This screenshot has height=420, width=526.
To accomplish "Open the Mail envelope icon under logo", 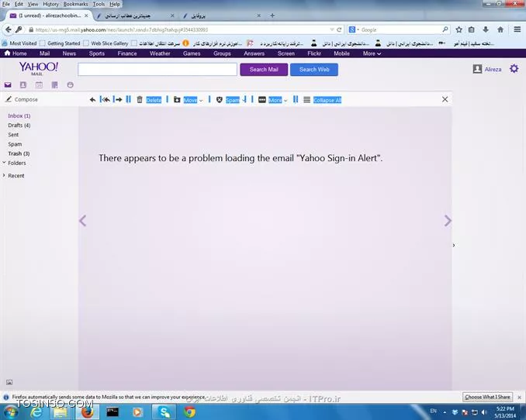I will 8,85.
